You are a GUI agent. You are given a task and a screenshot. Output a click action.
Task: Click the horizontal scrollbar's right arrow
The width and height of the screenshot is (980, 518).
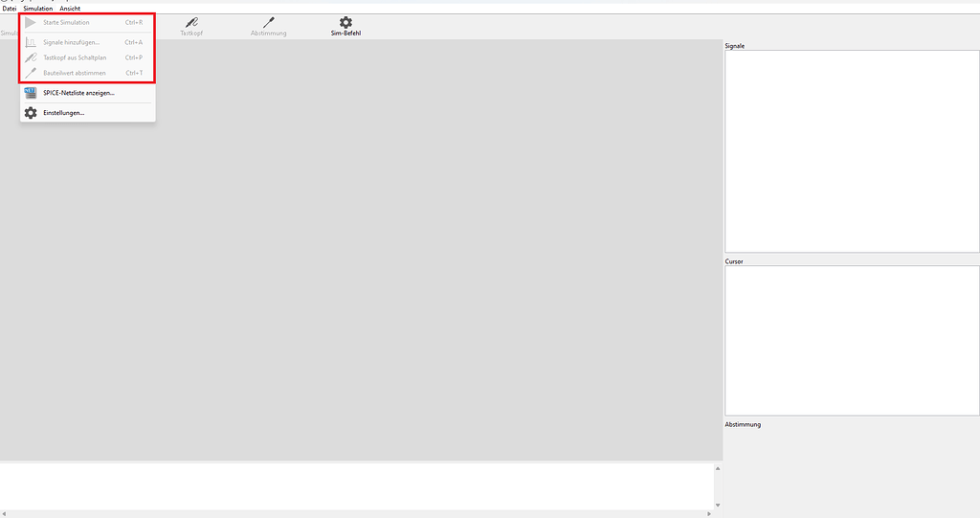coord(708,514)
